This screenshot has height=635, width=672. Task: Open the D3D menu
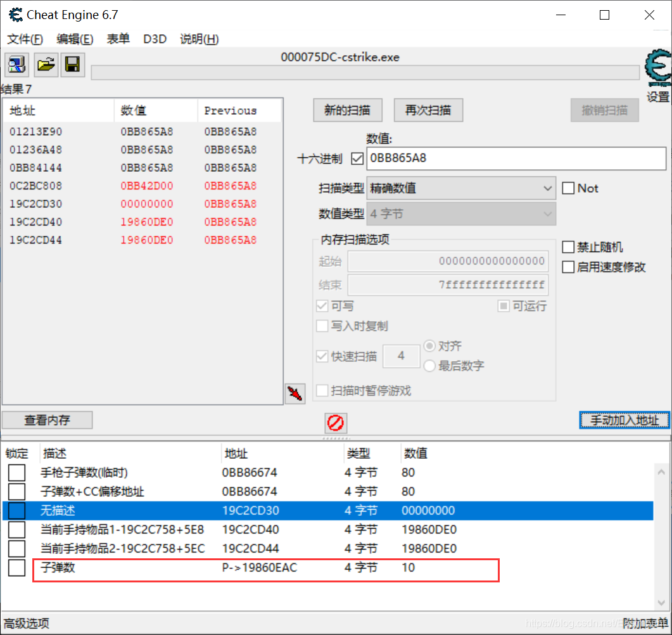tap(155, 39)
